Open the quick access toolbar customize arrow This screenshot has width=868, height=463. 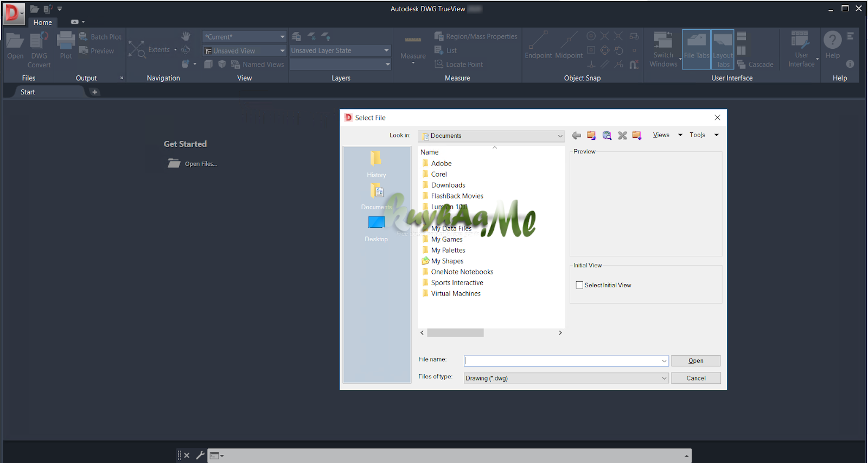click(60, 9)
